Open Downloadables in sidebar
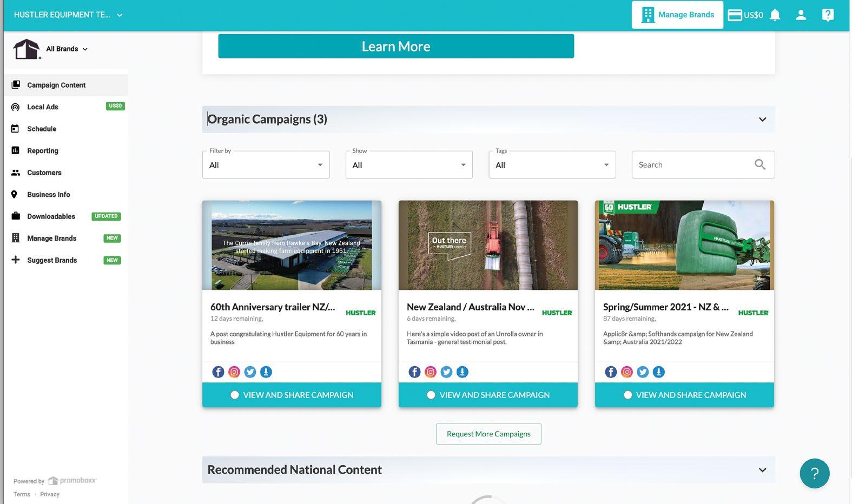 click(66, 216)
